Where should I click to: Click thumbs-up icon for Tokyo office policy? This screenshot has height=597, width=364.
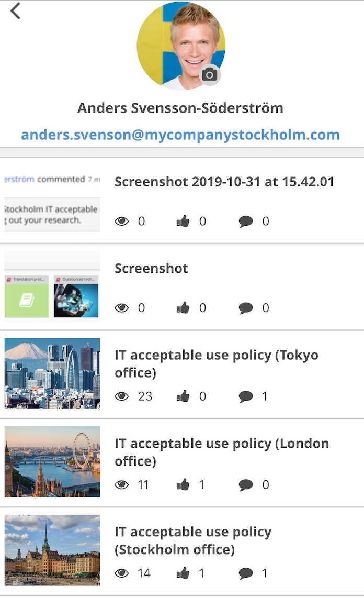tap(183, 396)
